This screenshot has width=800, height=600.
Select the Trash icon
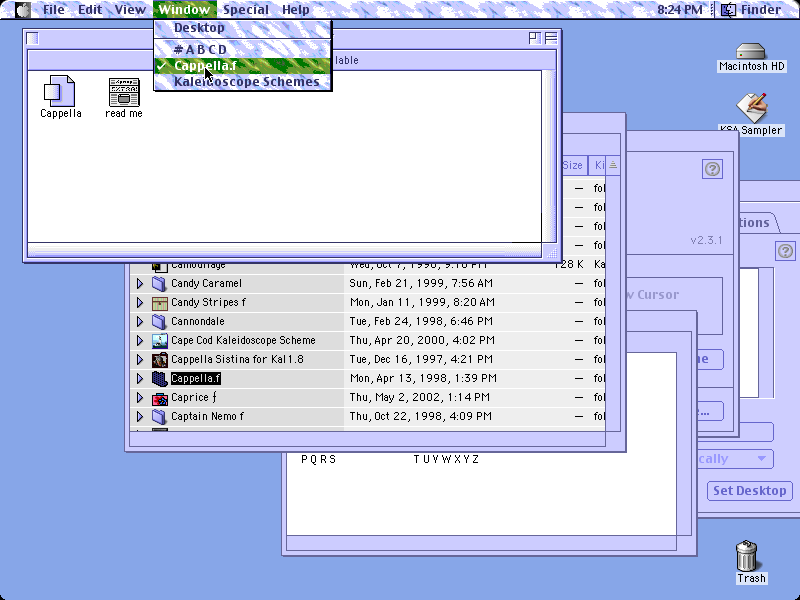(746, 555)
